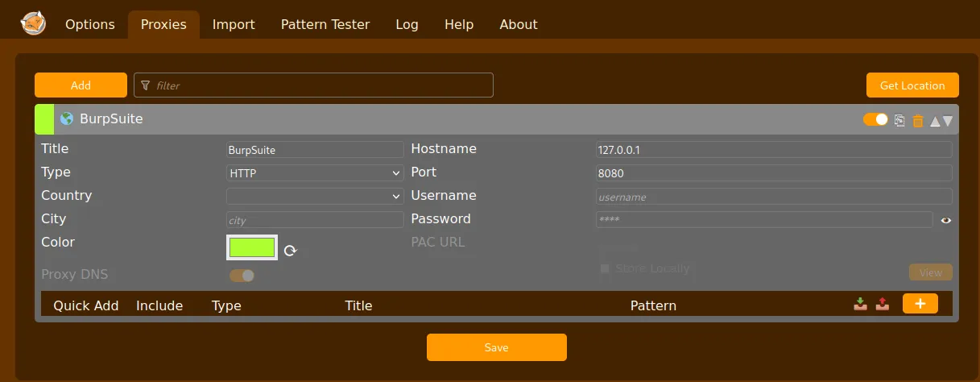Show password with the eye icon
Viewport: 980px width, 382px height.
click(946, 219)
